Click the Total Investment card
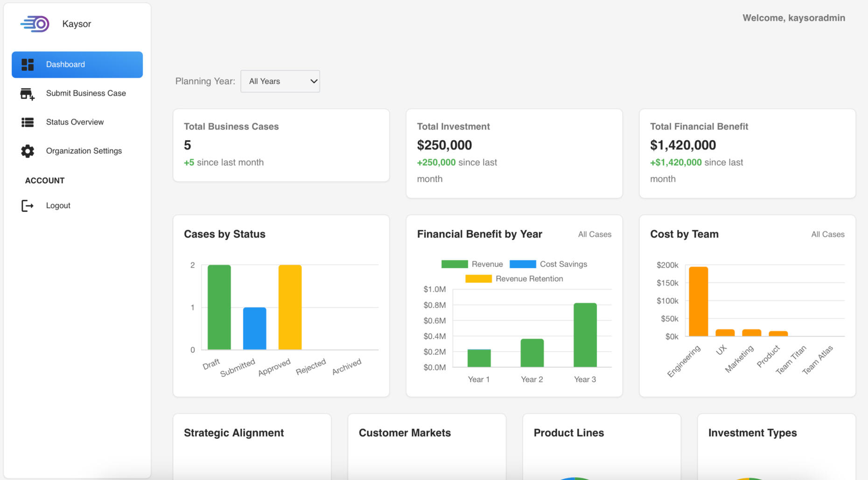The image size is (868, 480). pos(514,153)
